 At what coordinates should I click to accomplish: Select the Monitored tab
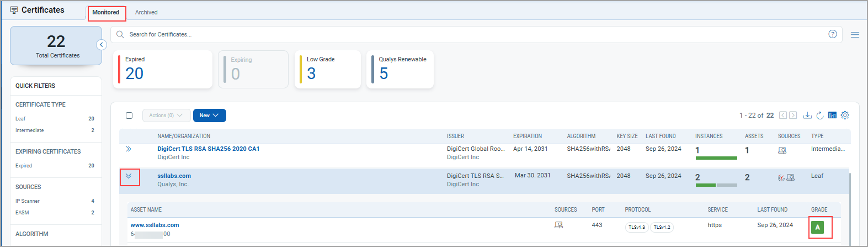106,12
